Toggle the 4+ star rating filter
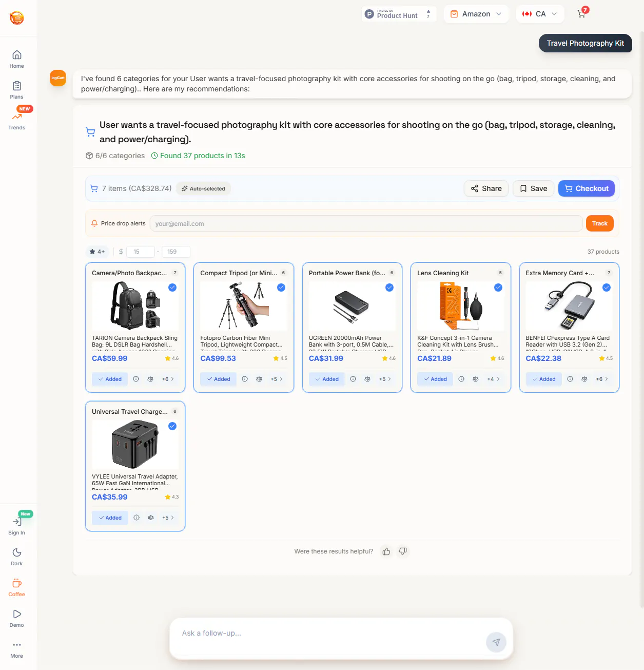This screenshot has width=644, height=670. (x=97, y=252)
